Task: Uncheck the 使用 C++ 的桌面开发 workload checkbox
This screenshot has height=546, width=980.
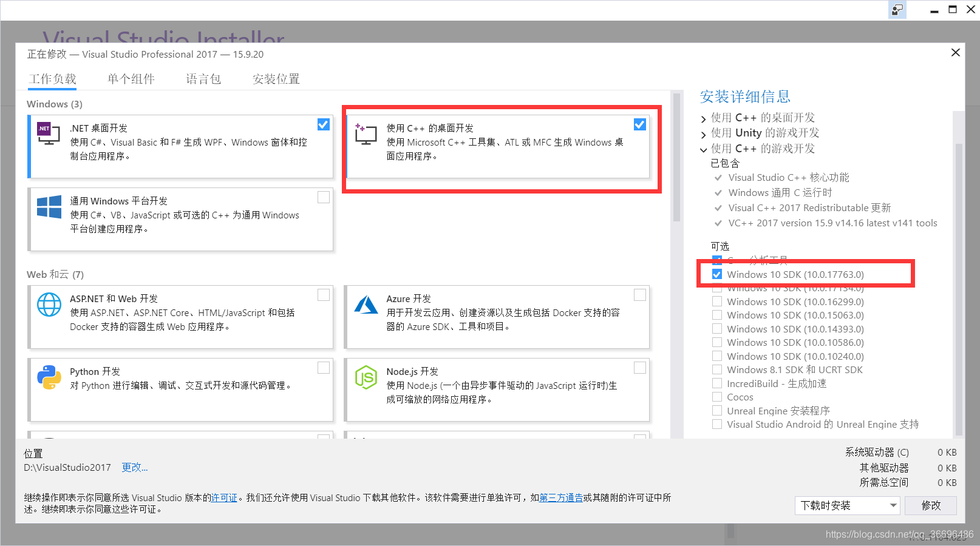Action: coord(640,124)
